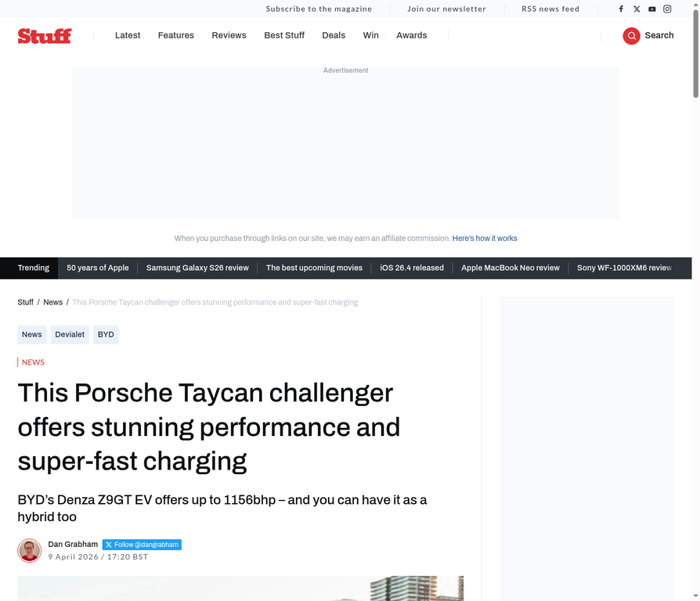700x601 pixels.
Task: Click Subscribe to the magazine link
Action: pyautogui.click(x=319, y=9)
